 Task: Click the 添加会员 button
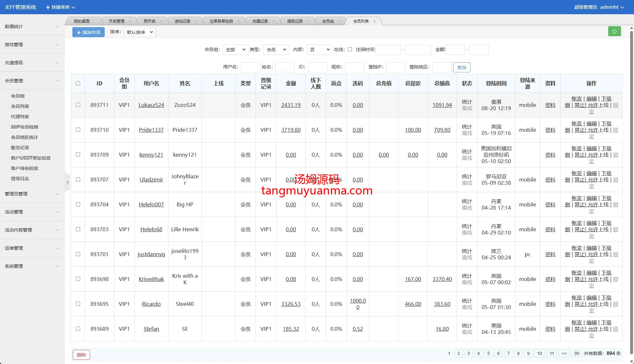point(89,32)
